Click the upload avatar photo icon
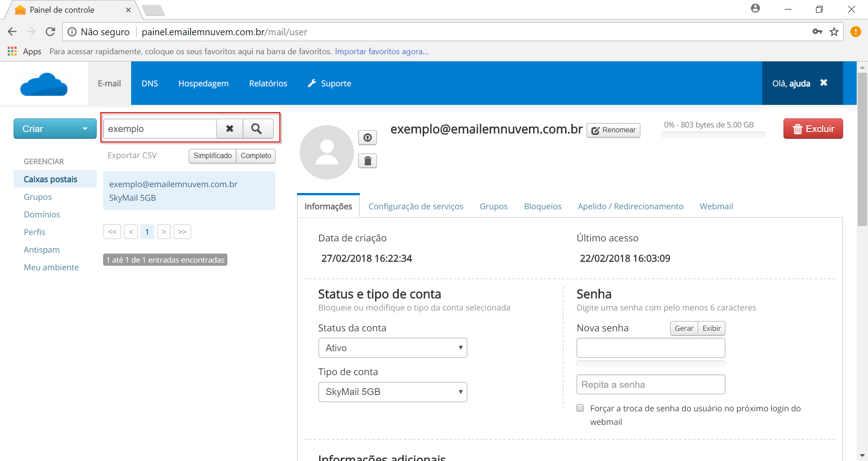The height and width of the screenshot is (461, 868). tap(368, 137)
